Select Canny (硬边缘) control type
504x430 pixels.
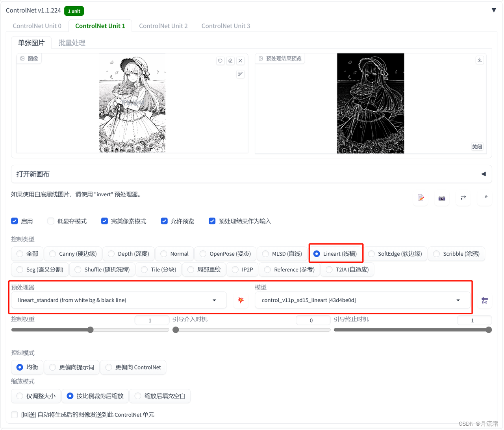click(x=73, y=254)
